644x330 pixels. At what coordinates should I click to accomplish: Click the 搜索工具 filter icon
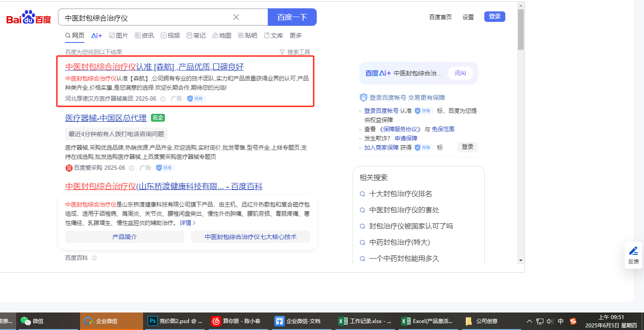282,52
